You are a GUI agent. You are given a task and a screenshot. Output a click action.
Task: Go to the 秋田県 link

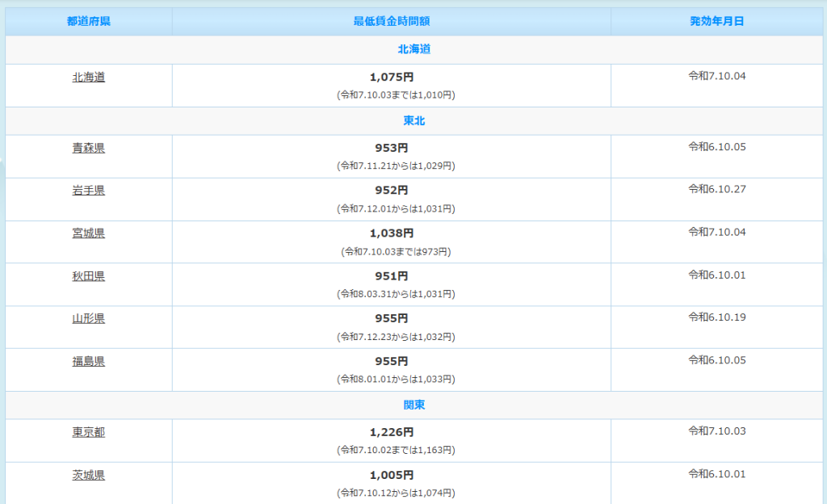[88, 276]
